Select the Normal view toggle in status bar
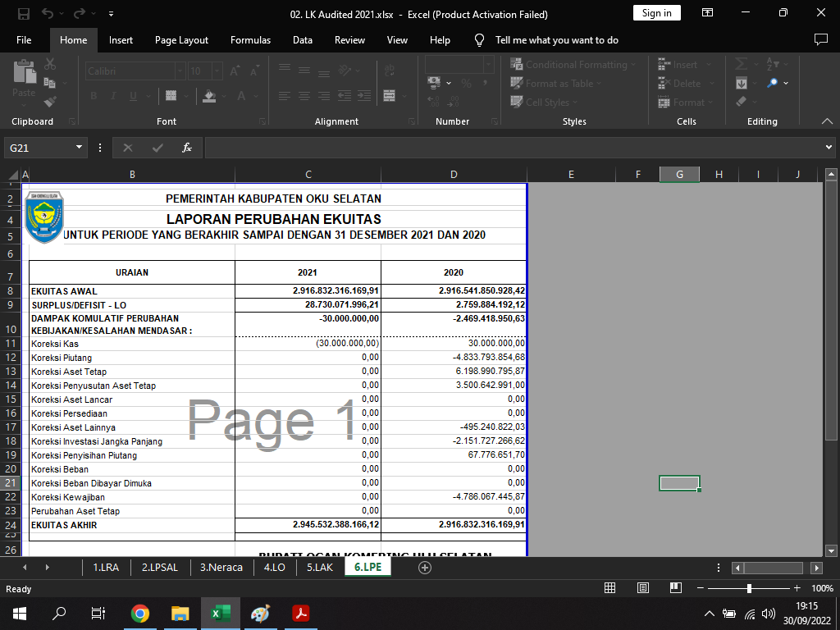Image resolution: width=840 pixels, height=630 pixels. pyautogui.click(x=610, y=588)
